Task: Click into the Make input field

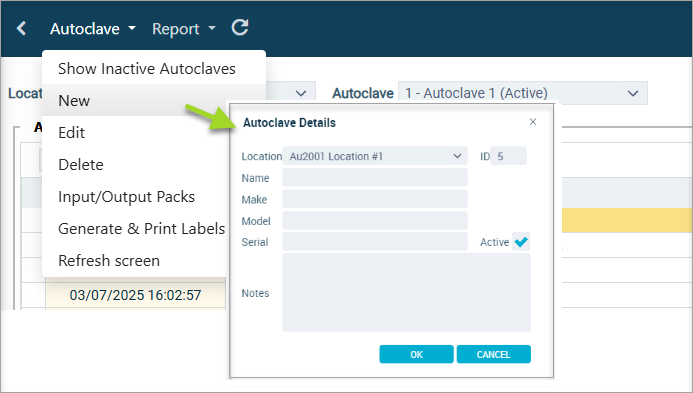Action: pyautogui.click(x=375, y=199)
